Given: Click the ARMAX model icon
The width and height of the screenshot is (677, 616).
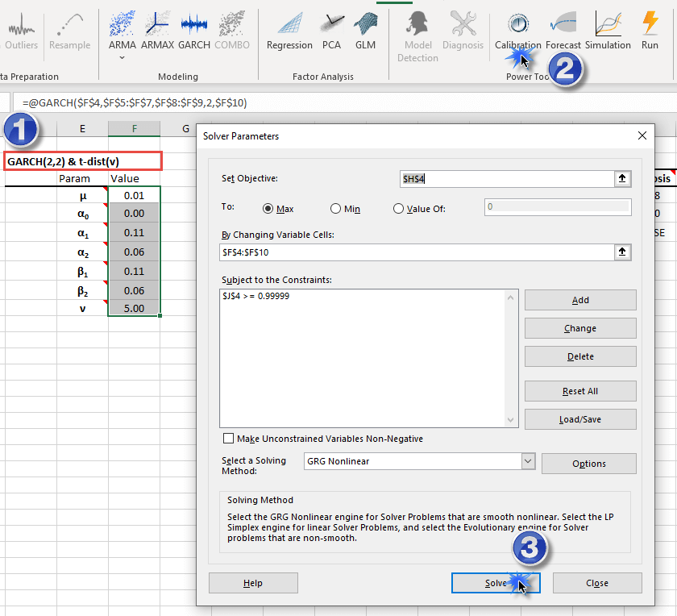Looking at the screenshot, I should pyautogui.click(x=158, y=29).
